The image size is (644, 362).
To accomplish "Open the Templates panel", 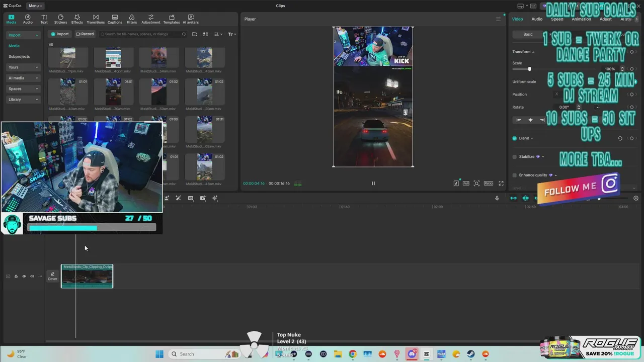I will coord(172,19).
